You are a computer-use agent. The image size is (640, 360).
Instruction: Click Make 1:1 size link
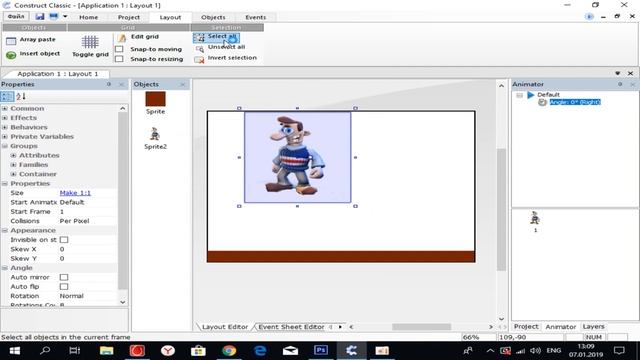pos(75,193)
